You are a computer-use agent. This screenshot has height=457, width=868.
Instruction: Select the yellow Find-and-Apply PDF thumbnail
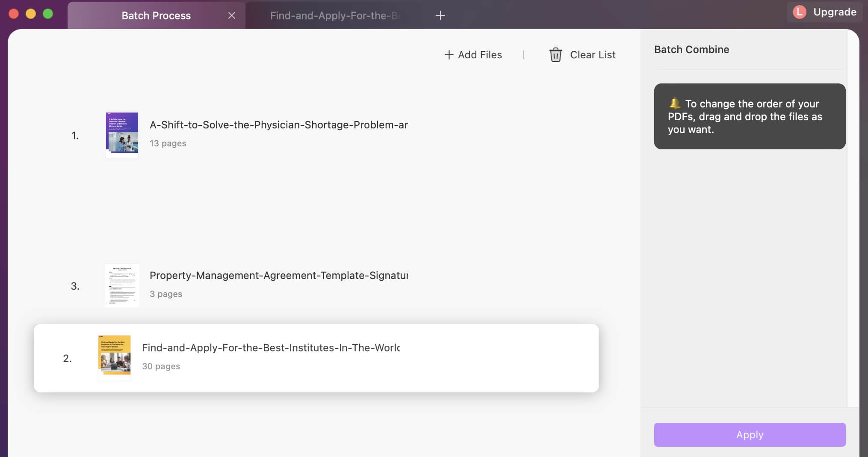114,358
